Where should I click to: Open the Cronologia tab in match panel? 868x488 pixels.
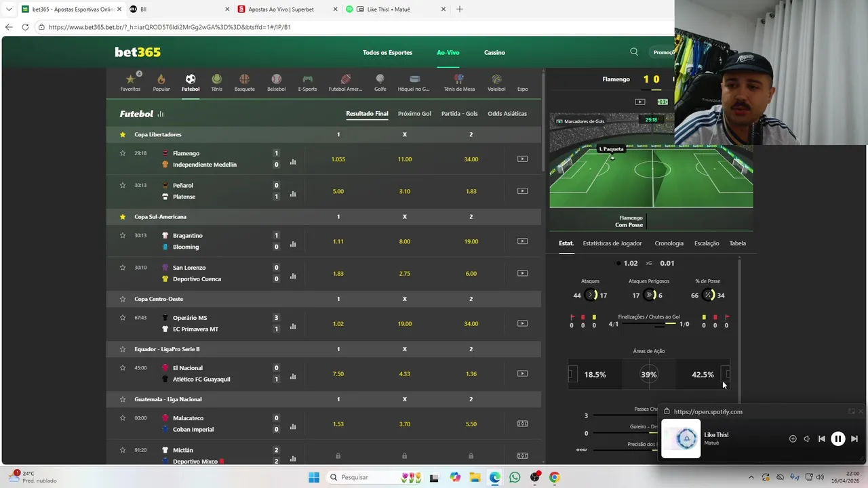[669, 243]
